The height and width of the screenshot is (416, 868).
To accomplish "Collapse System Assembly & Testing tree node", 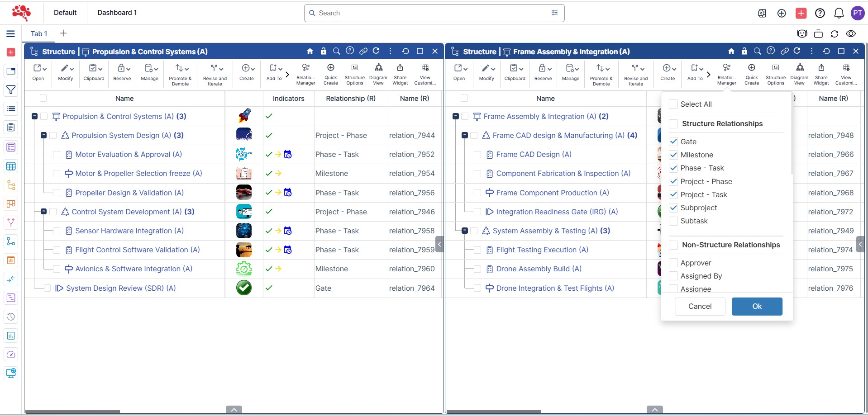I will [x=465, y=231].
